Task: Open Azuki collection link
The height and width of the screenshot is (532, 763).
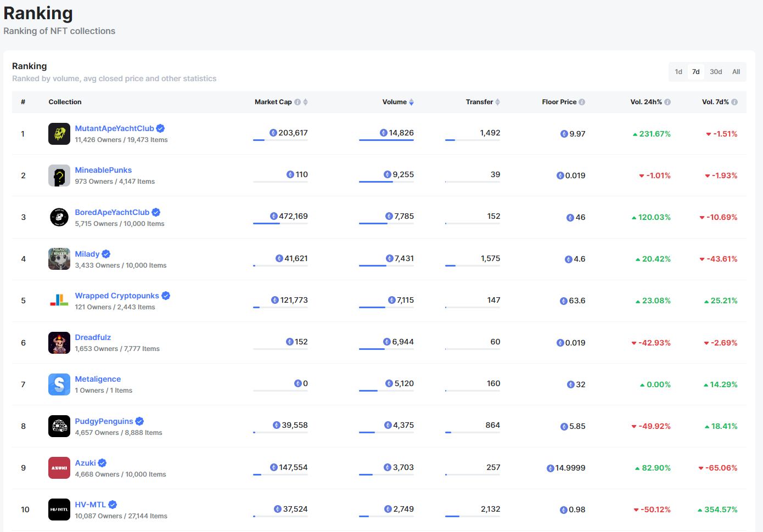Action: tap(85, 463)
